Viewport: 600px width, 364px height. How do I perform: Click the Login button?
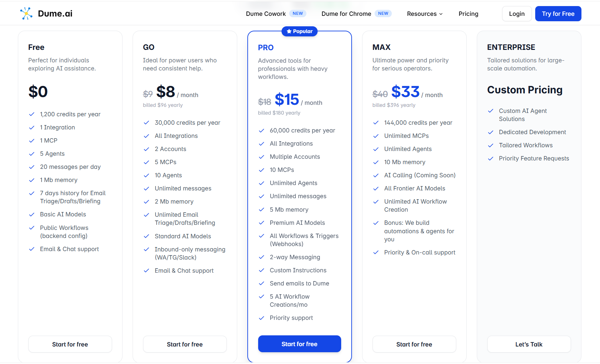(x=517, y=14)
